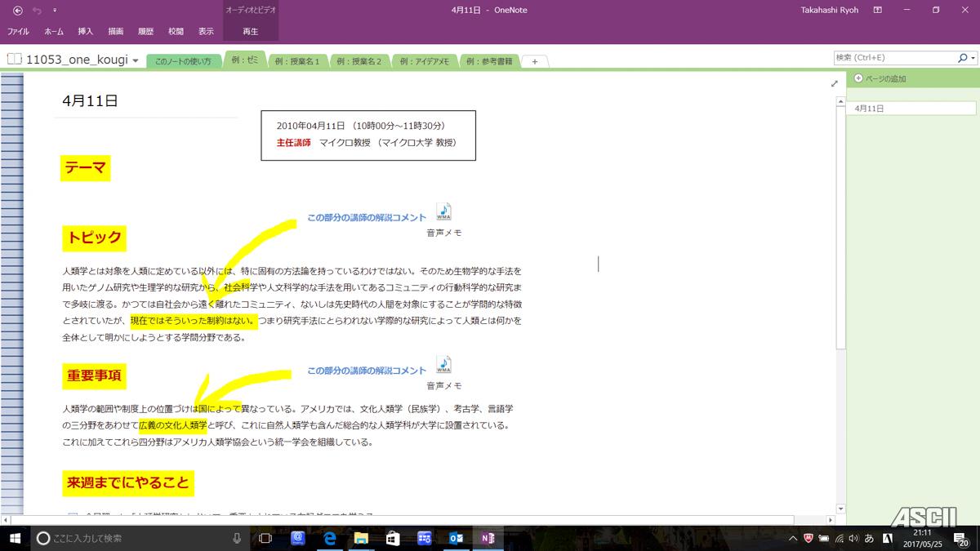Open the first WMA audio memo icon
This screenshot has height=551, width=980.
[443, 212]
